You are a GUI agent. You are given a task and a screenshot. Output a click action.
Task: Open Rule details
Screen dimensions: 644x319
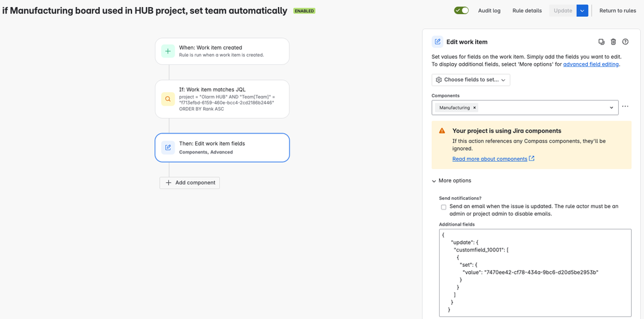tap(527, 11)
